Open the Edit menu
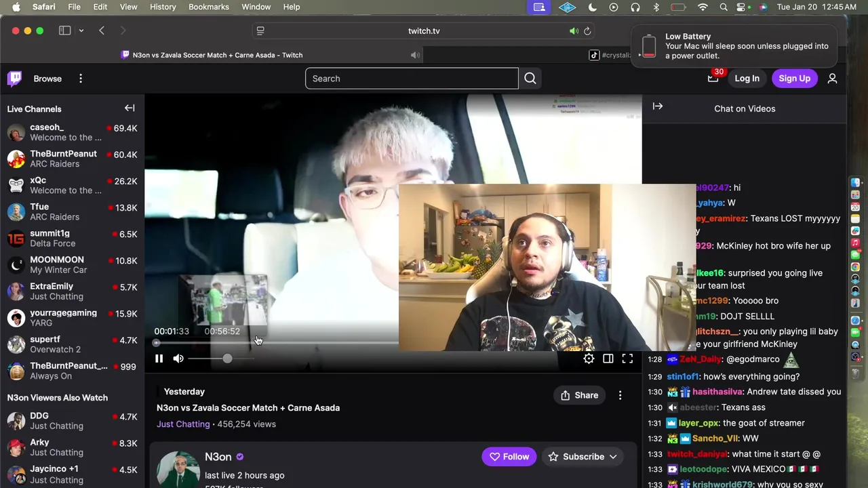868x488 pixels. pyautogui.click(x=100, y=7)
